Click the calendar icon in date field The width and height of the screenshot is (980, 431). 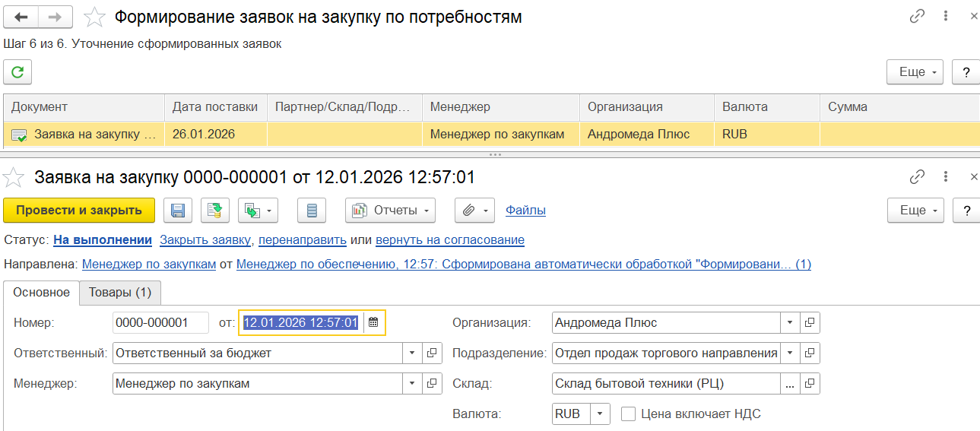pos(373,323)
